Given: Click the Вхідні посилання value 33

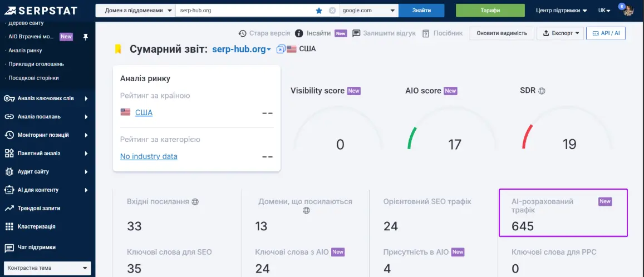Looking at the screenshot, I should tap(134, 226).
